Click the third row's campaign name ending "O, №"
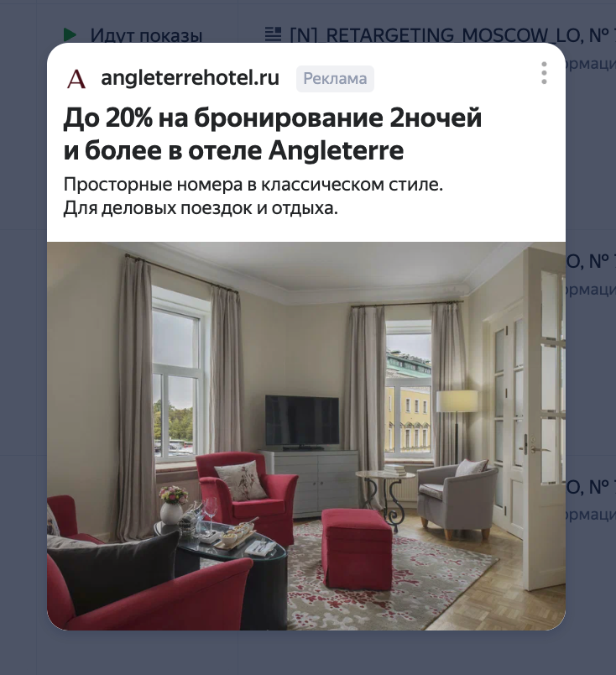Viewport: 616px width, 675px height. tap(591, 486)
